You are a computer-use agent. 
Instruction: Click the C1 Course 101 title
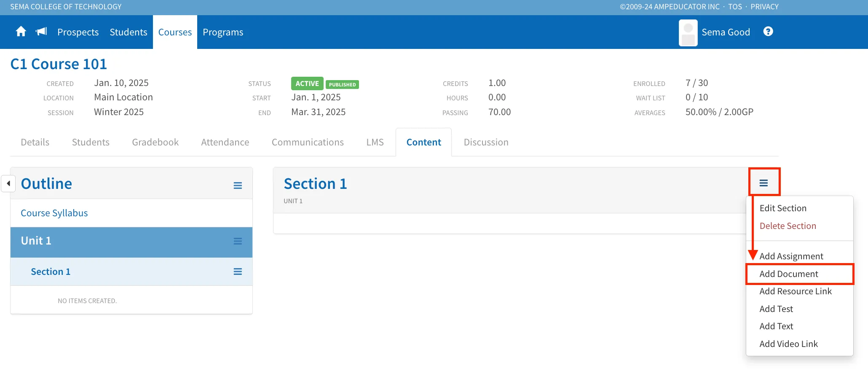tap(59, 64)
